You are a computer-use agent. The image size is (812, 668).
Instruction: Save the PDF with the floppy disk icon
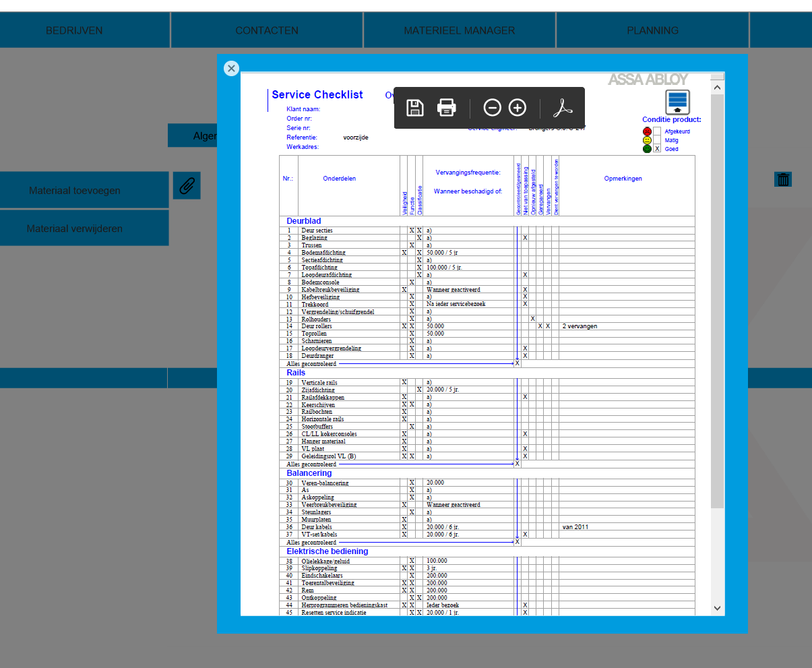[x=415, y=108]
